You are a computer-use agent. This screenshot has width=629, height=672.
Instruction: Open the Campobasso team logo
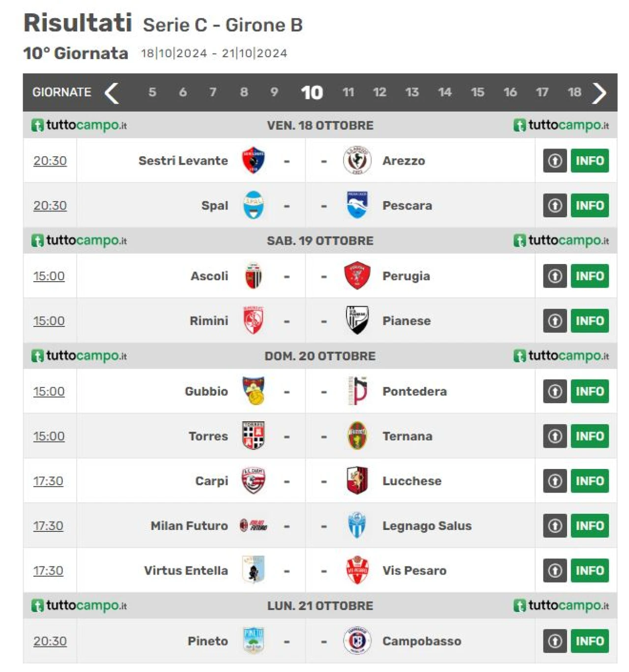[x=357, y=641]
